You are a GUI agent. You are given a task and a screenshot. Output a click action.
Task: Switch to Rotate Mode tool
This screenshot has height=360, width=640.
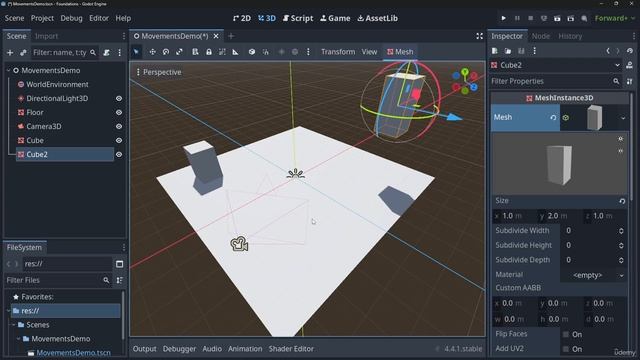[166, 52]
